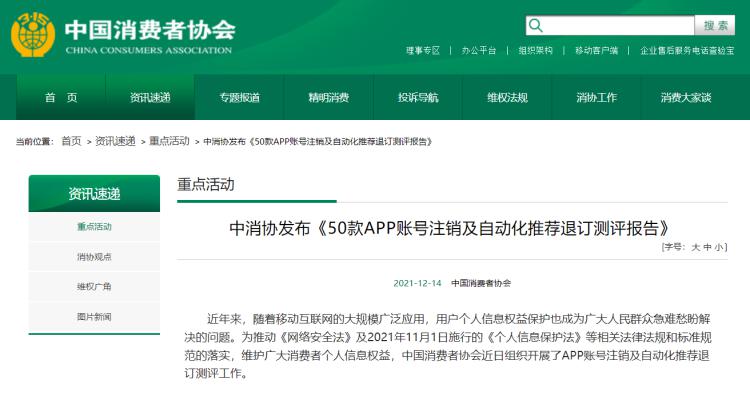Open 企业售后服务电话查验宝 link

tap(687, 50)
